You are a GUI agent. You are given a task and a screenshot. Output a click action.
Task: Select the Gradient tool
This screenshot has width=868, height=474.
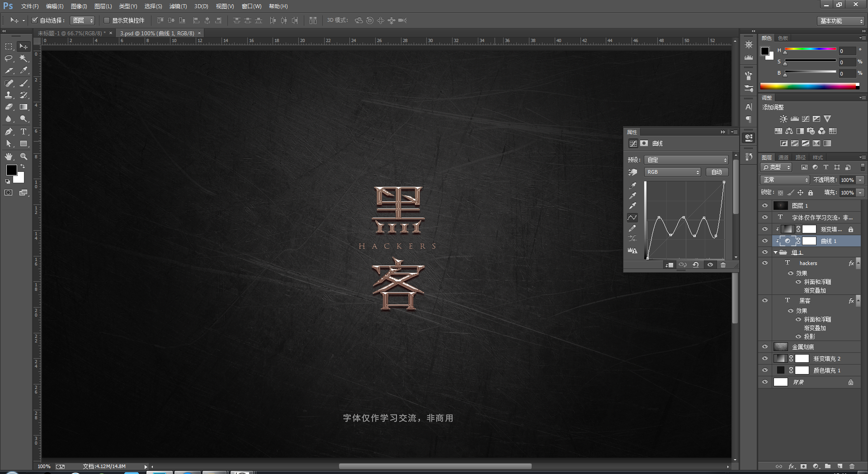point(24,107)
